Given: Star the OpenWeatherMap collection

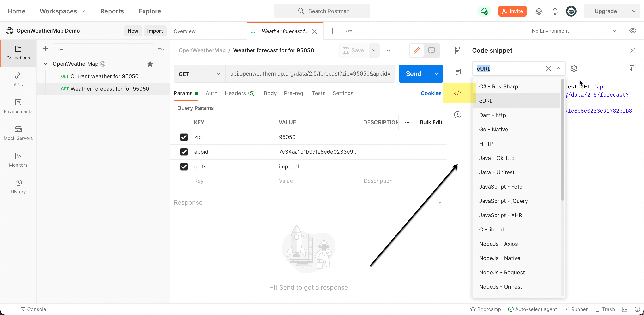Looking at the screenshot, I should point(150,64).
